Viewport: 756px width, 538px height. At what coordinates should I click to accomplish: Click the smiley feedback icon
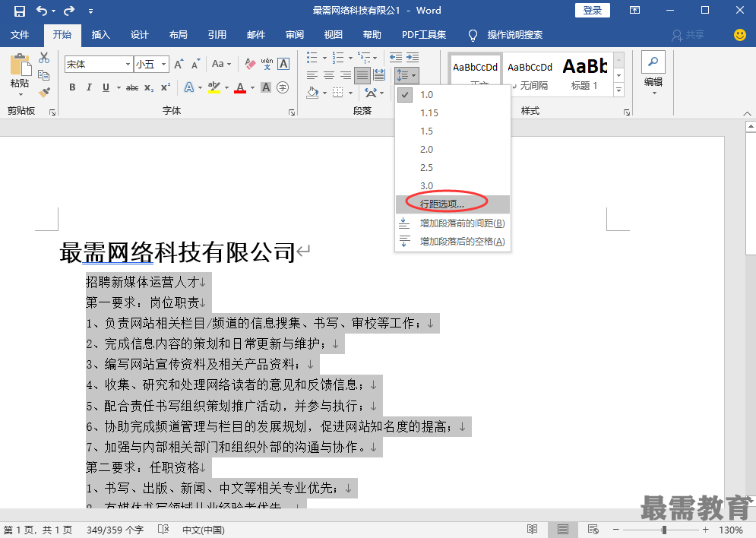[739, 35]
